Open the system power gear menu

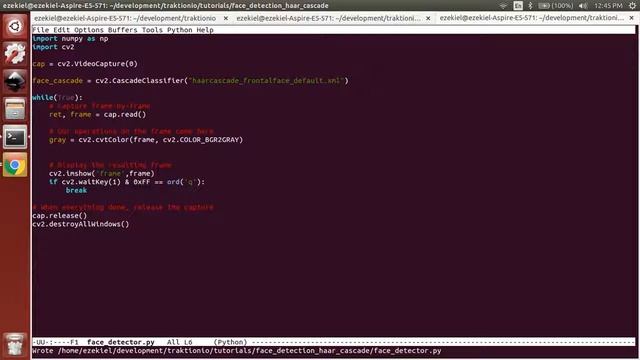pyautogui.click(x=632, y=6)
